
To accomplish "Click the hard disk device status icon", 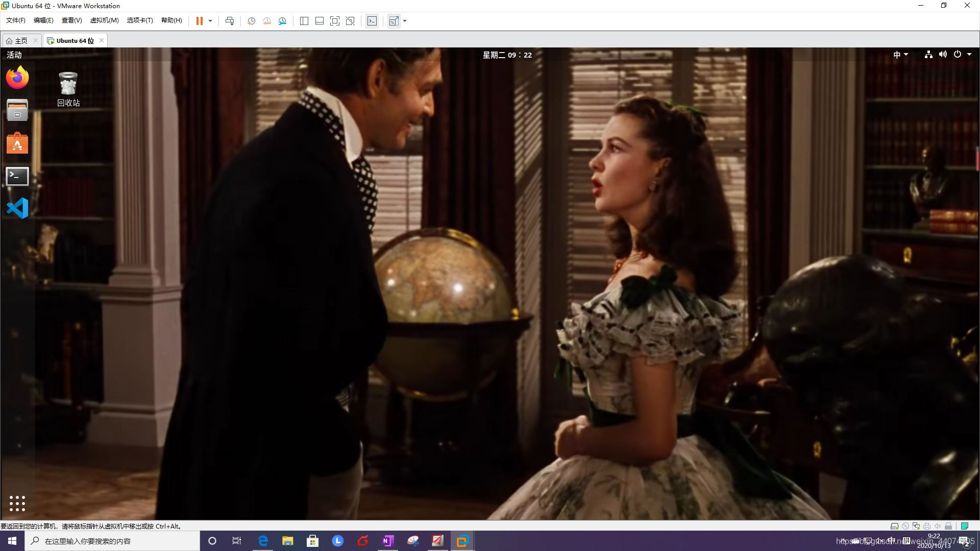I will [x=894, y=526].
